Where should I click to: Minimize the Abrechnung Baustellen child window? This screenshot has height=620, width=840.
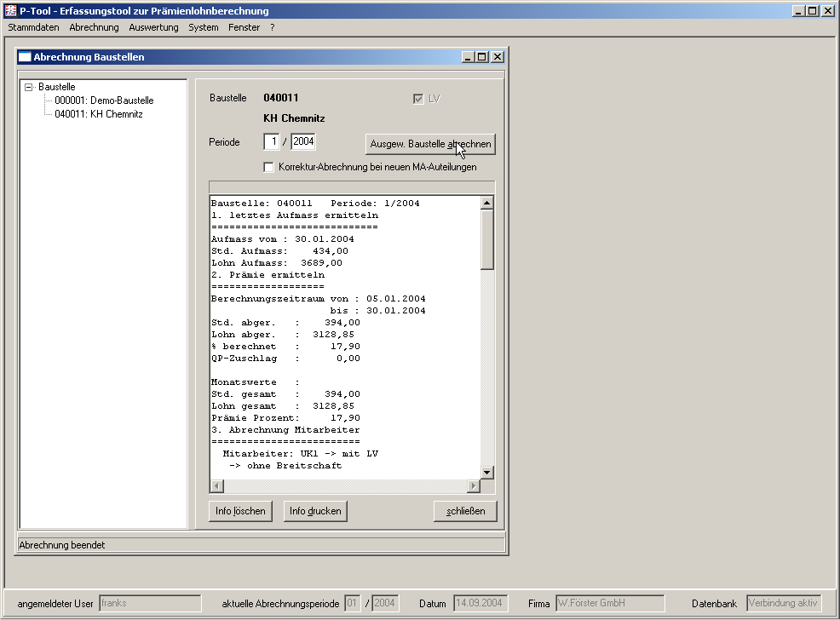[x=468, y=57]
